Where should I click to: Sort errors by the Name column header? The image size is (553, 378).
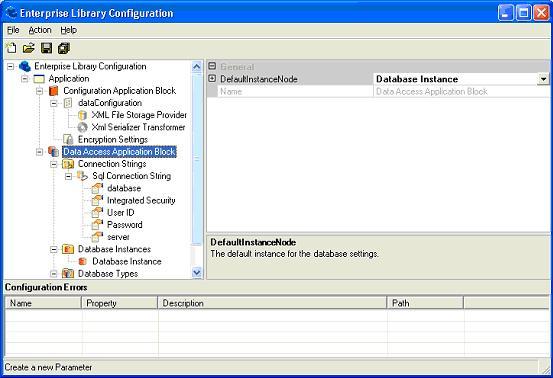[43, 303]
